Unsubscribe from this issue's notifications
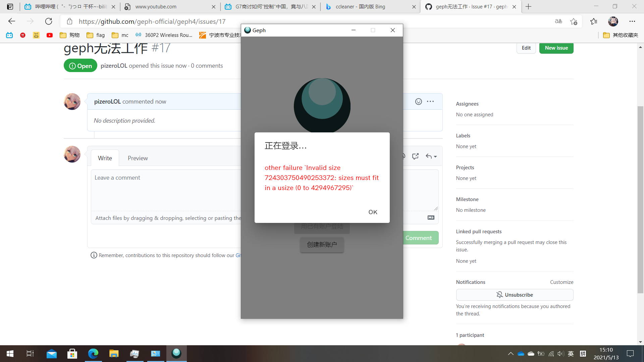Image resolution: width=644 pixels, height=362 pixels. [515, 295]
